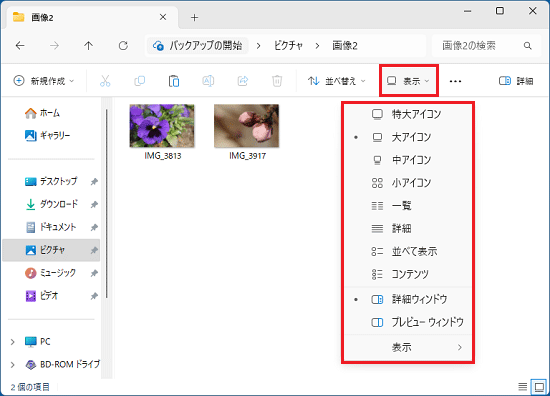The image size is (550, 396).
Task: Click the Copy icon in toolbar
Action: coord(139,81)
